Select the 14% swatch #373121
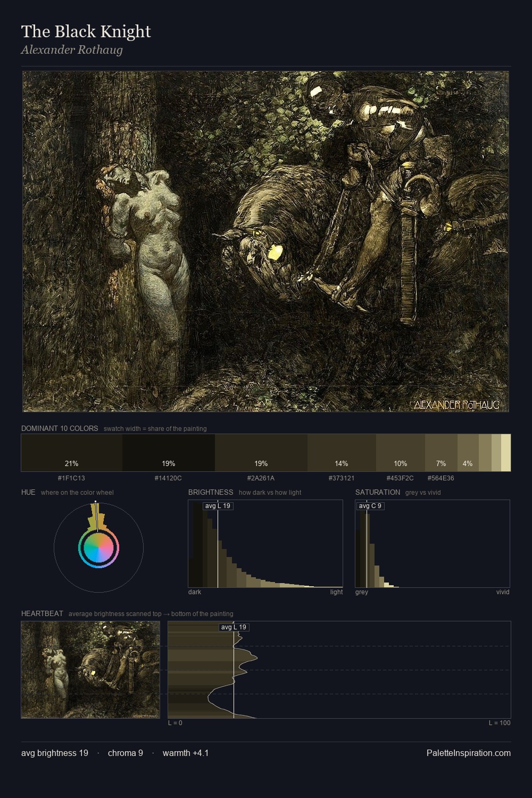Image resolution: width=532 pixels, height=798 pixels. click(x=342, y=453)
